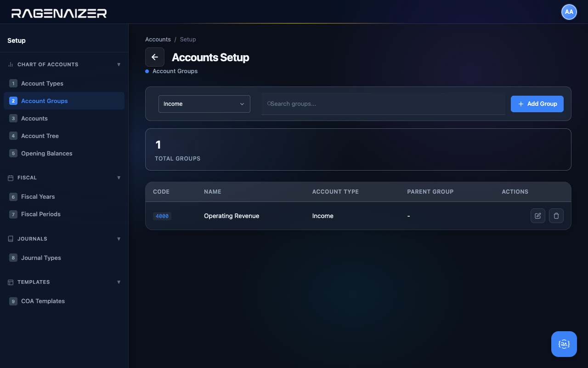588x368 pixels.
Task: Select Account Groups in sidebar
Action: point(64,101)
